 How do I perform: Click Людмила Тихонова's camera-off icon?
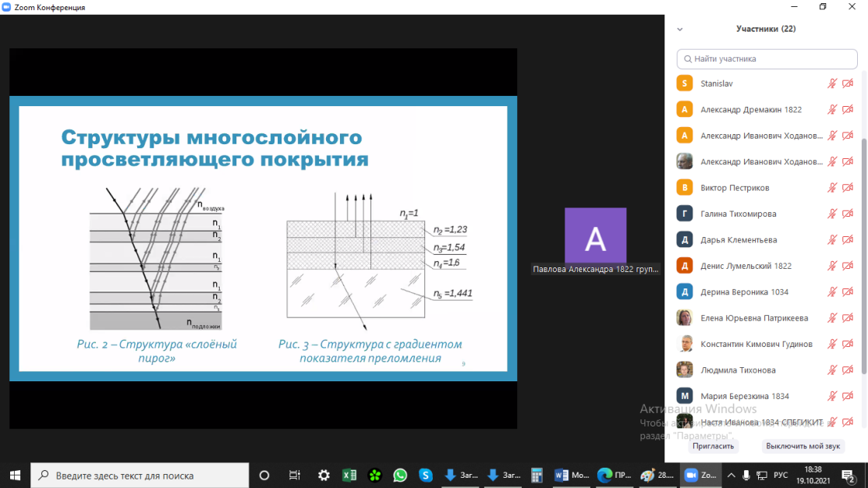click(x=848, y=370)
